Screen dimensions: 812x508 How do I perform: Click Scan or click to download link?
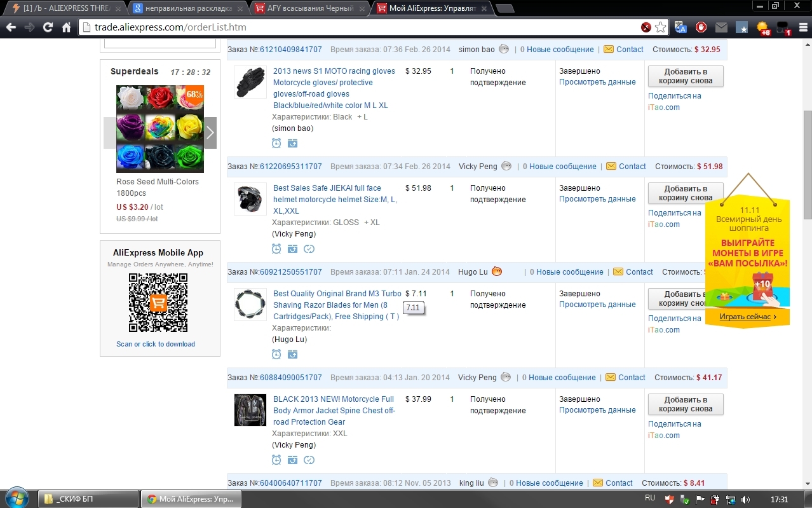coord(156,344)
